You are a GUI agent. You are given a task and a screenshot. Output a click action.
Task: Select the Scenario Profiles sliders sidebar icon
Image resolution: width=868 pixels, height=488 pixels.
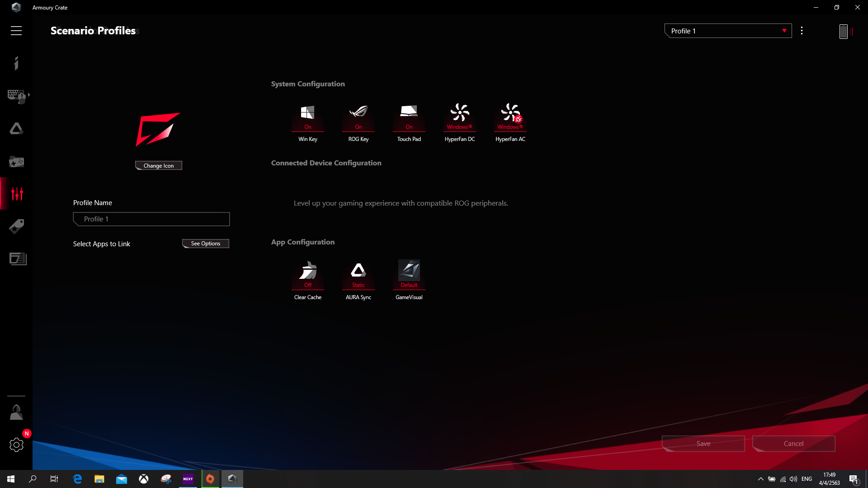click(17, 193)
